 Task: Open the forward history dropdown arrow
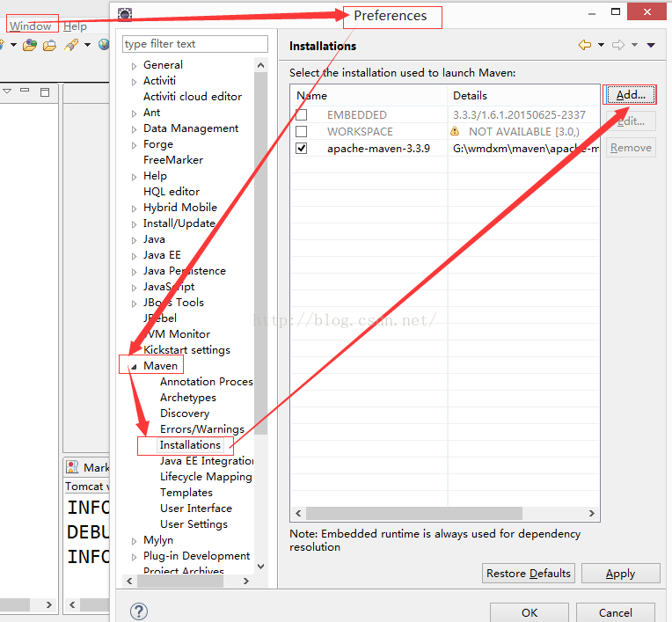click(635, 45)
